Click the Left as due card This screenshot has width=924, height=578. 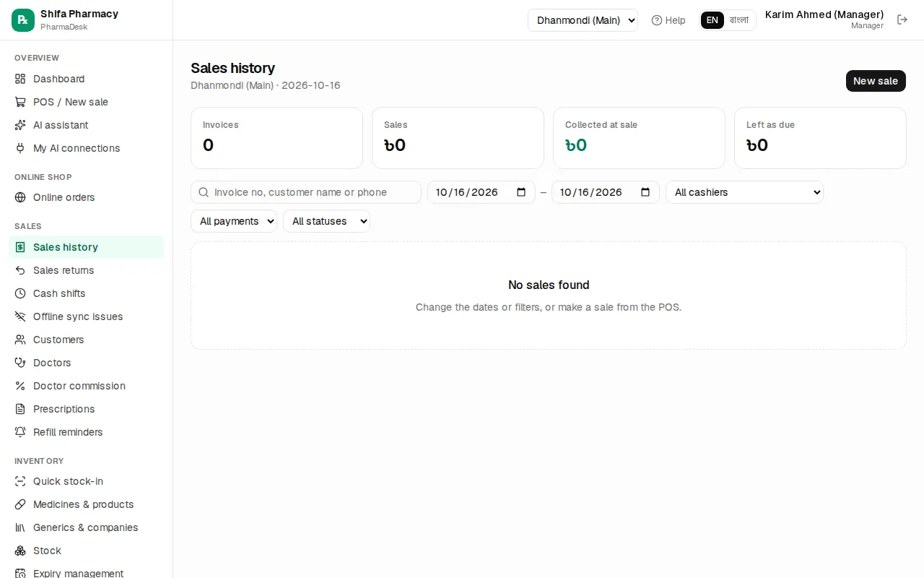tap(820, 138)
